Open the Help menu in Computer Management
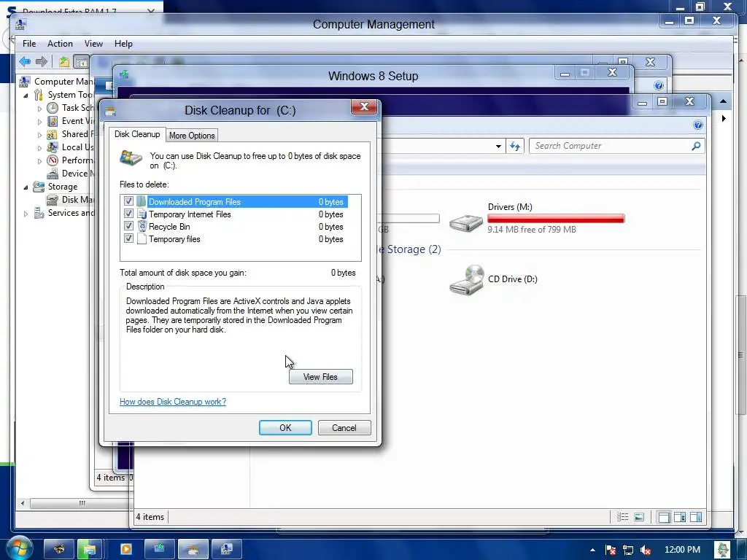The height and width of the screenshot is (560, 747). [x=123, y=43]
